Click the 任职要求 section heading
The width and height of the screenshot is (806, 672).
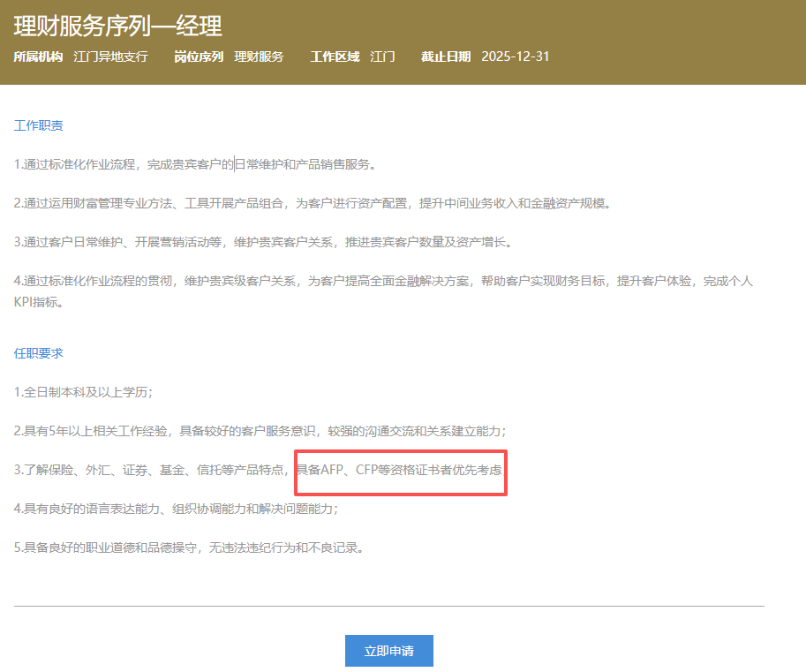pos(39,353)
